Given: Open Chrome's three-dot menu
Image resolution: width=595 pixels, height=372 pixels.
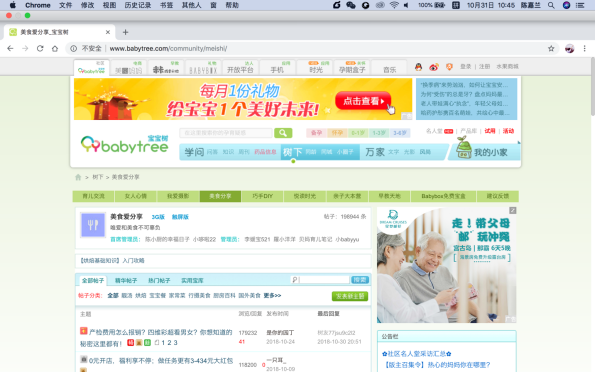Looking at the screenshot, I should [584, 49].
